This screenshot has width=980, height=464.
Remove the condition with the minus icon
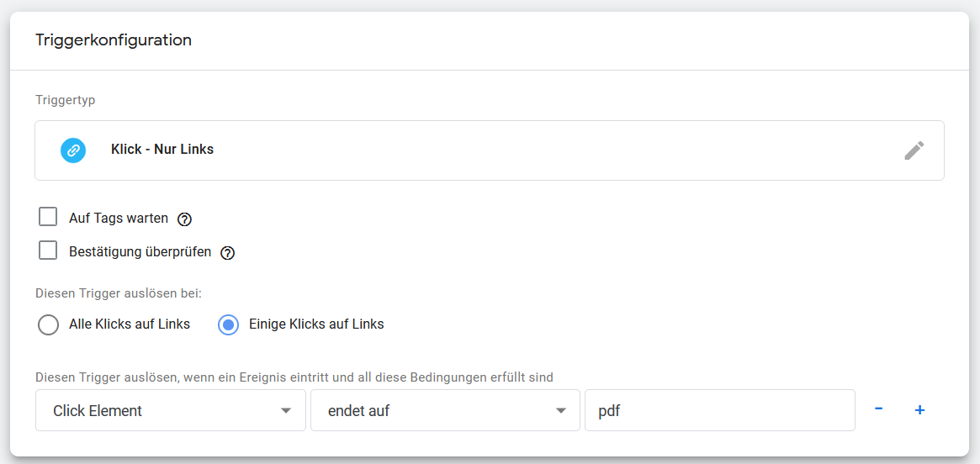tap(879, 409)
